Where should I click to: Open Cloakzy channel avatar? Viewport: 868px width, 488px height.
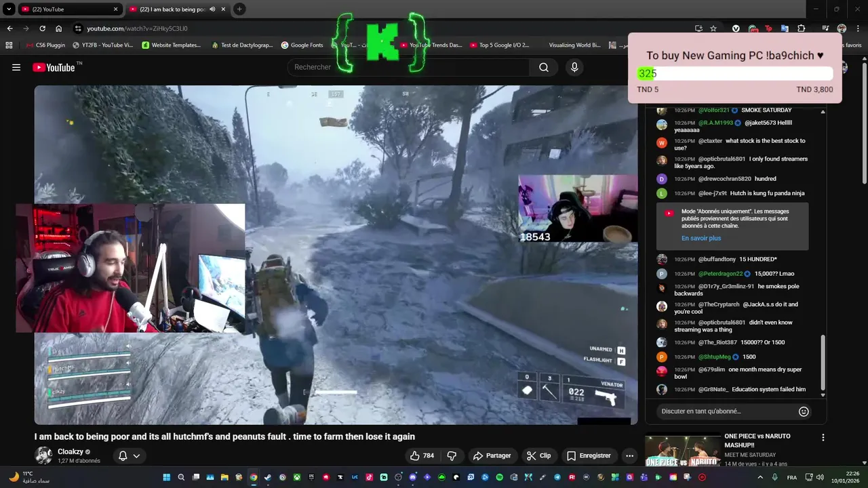[43, 455]
